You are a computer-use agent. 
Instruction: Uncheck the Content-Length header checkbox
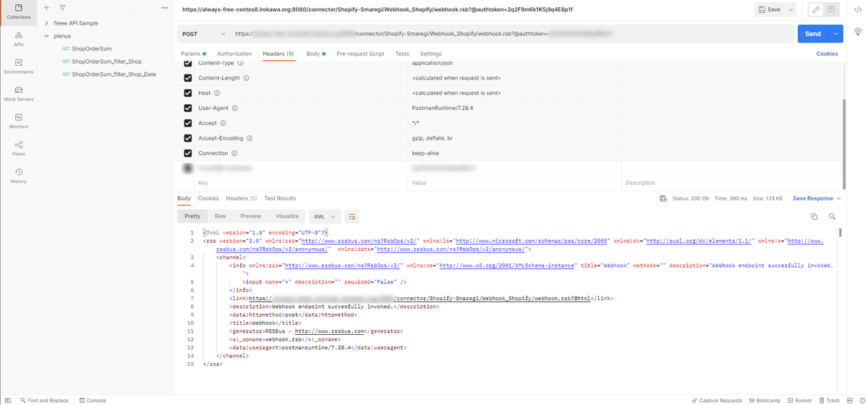click(x=188, y=78)
